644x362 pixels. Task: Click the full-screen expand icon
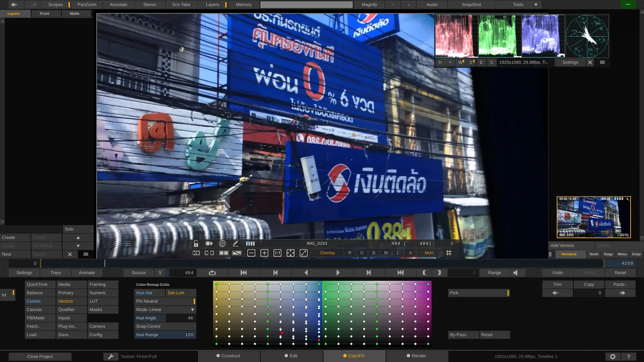click(x=304, y=253)
